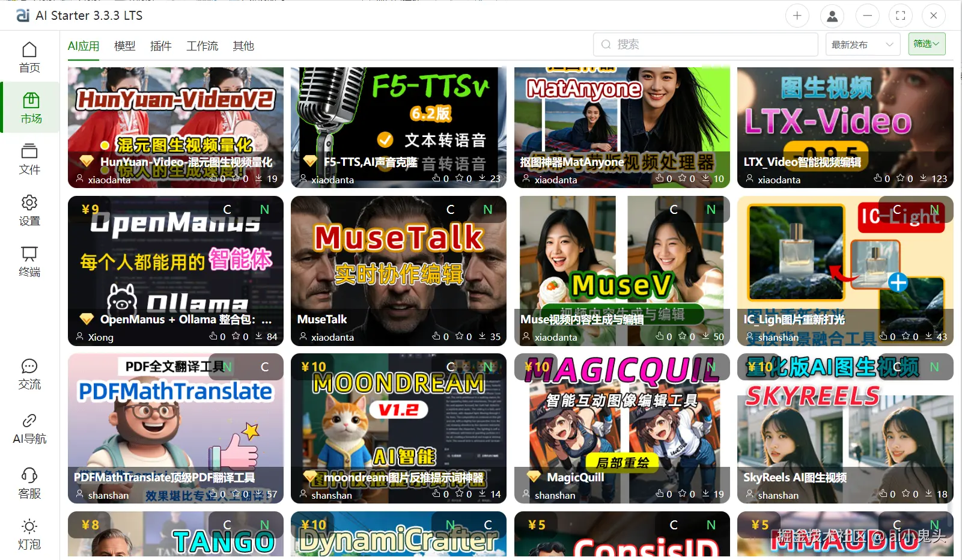Click the download icon on SkyReels card
Image resolution: width=962 pixels, height=560 pixels.
(x=928, y=494)
